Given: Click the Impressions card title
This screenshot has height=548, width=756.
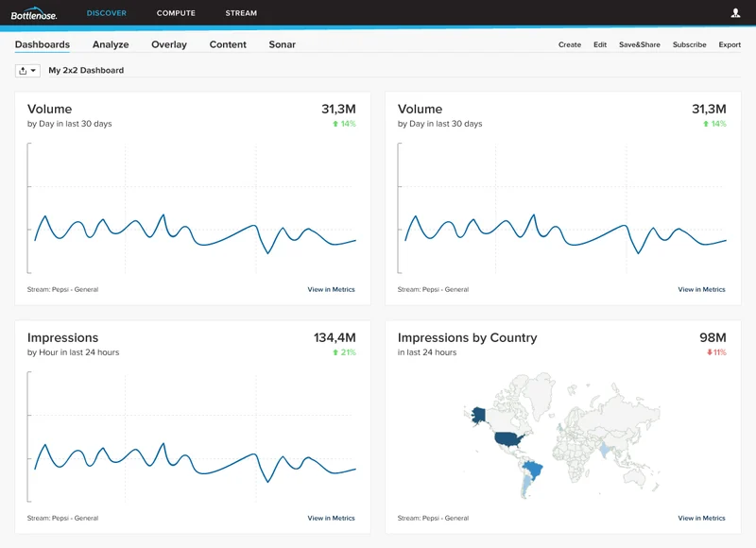Looking at the screenshot, I should click(62, 338).
